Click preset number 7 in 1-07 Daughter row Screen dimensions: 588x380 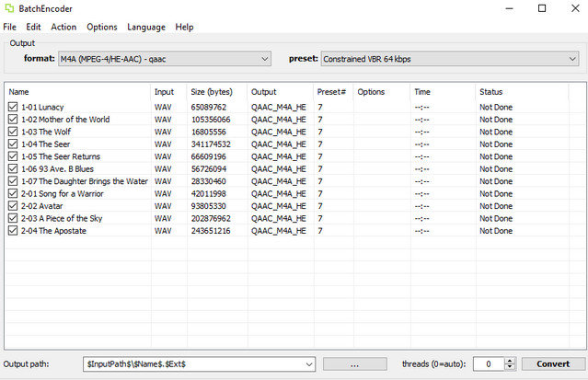coord(320,181)
